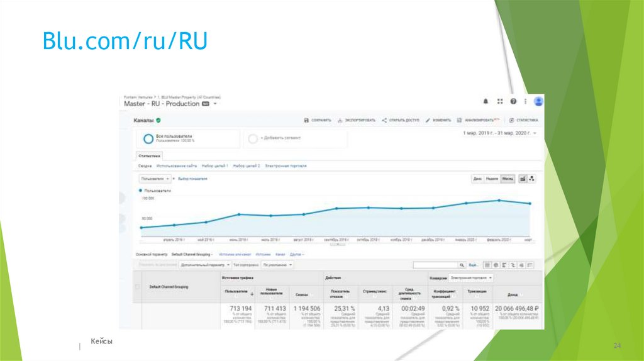
Task: Open the Электронная торговля conversions dropdown
Action: coord(471,278)
